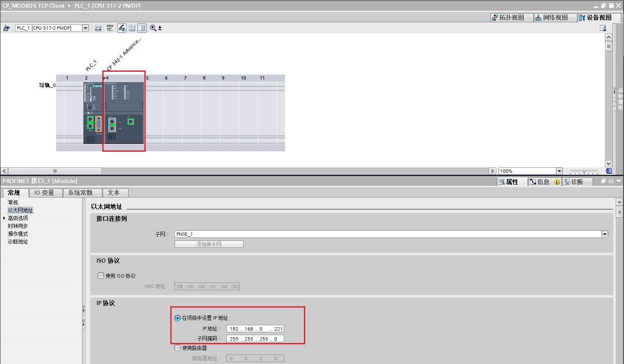
Task: Adjust the device view zoom slider handle
Action: click(584, 171)
